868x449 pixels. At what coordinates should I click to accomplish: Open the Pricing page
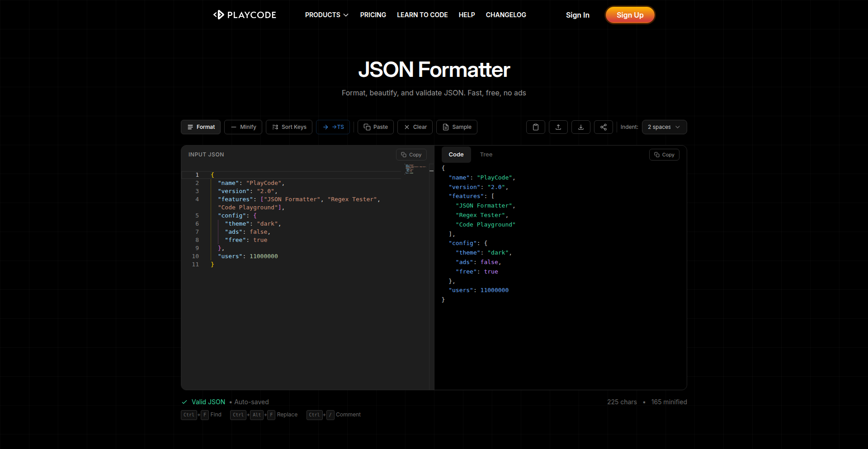[373, 15]
